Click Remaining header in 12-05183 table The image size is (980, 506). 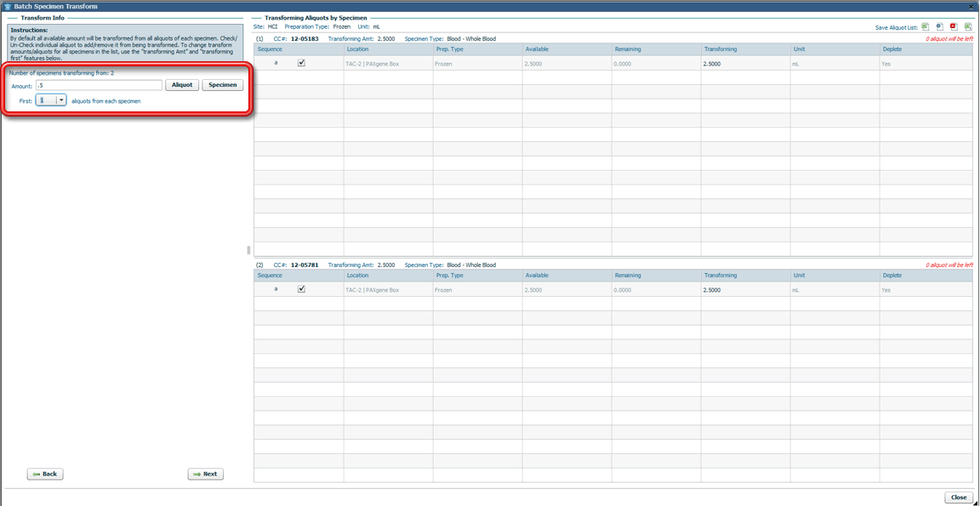656,48
